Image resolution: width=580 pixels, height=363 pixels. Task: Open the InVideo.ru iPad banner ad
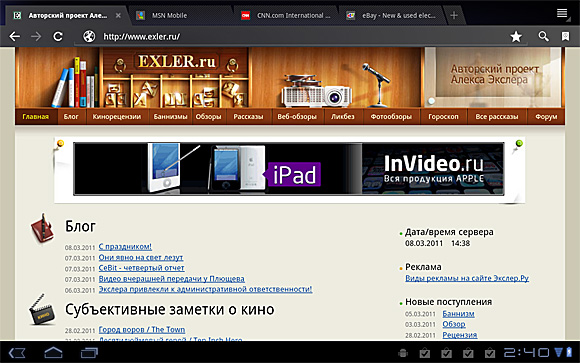coord(289,169)
